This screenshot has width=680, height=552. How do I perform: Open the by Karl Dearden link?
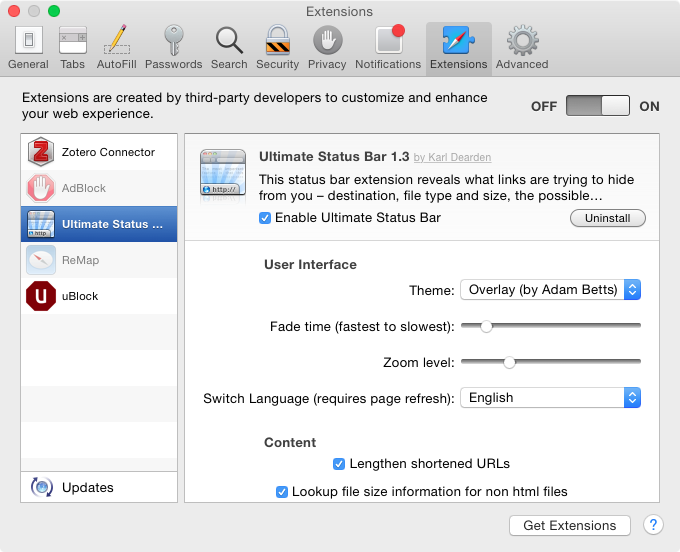452,157
